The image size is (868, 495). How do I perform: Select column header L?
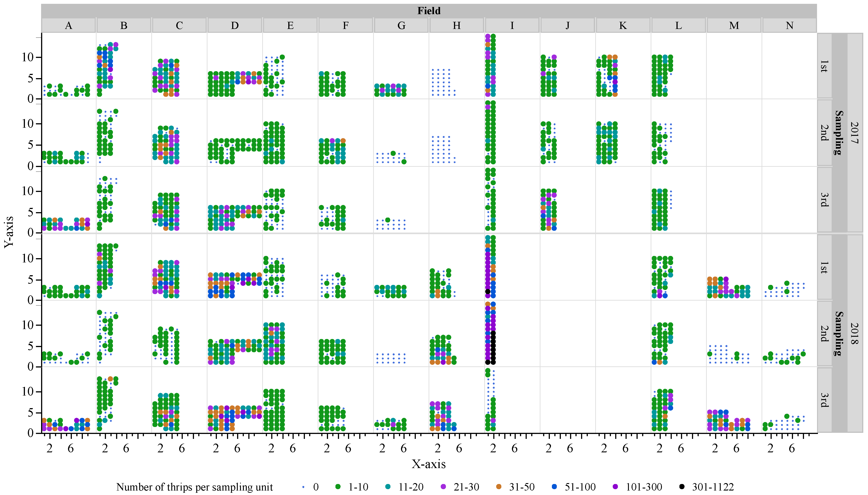[x=678, y=26]
